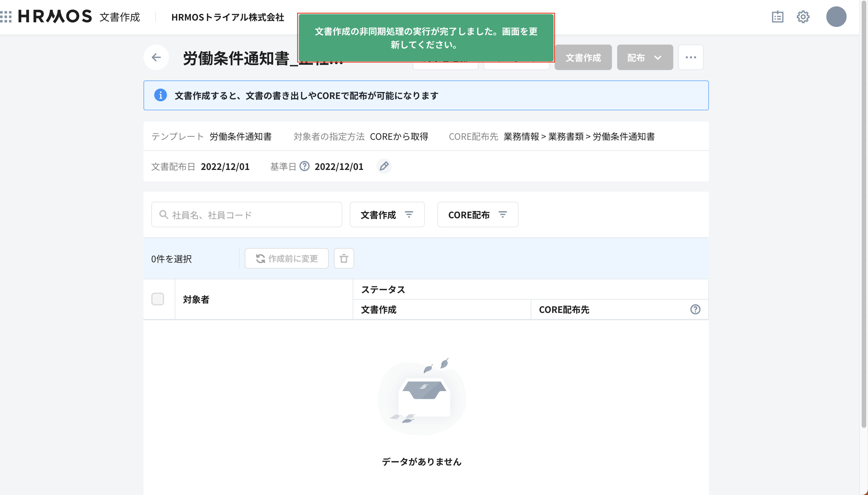
Task: Open the clipboard task list icon top right
Action: coord(778,16)
